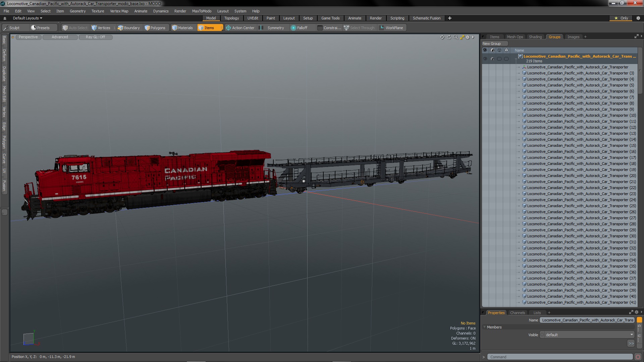The width and height of the screenshot is (644, 362).
Task: Switch to Vertices selection mode
Action: pos(101,28)
